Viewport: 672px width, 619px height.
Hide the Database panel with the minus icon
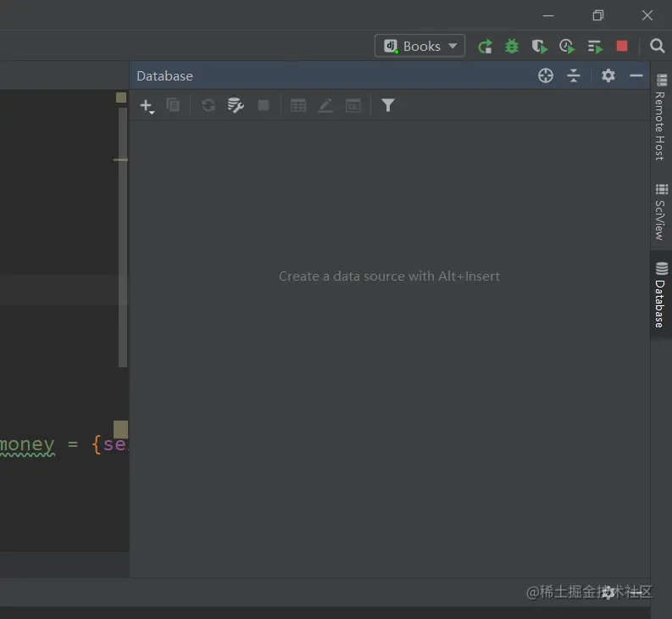tap(636, 75)
